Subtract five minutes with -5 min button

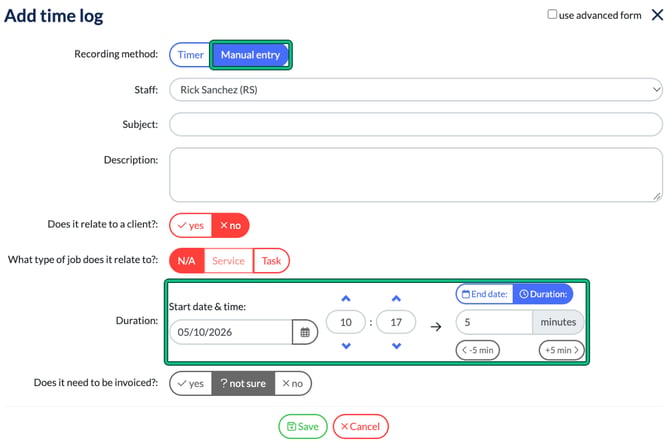[478, 350]
